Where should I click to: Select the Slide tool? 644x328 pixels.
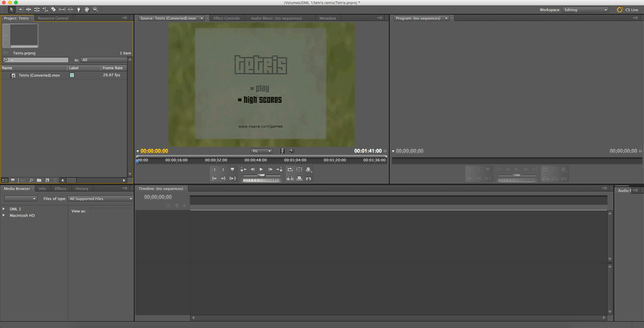click(x=70, y=9)
